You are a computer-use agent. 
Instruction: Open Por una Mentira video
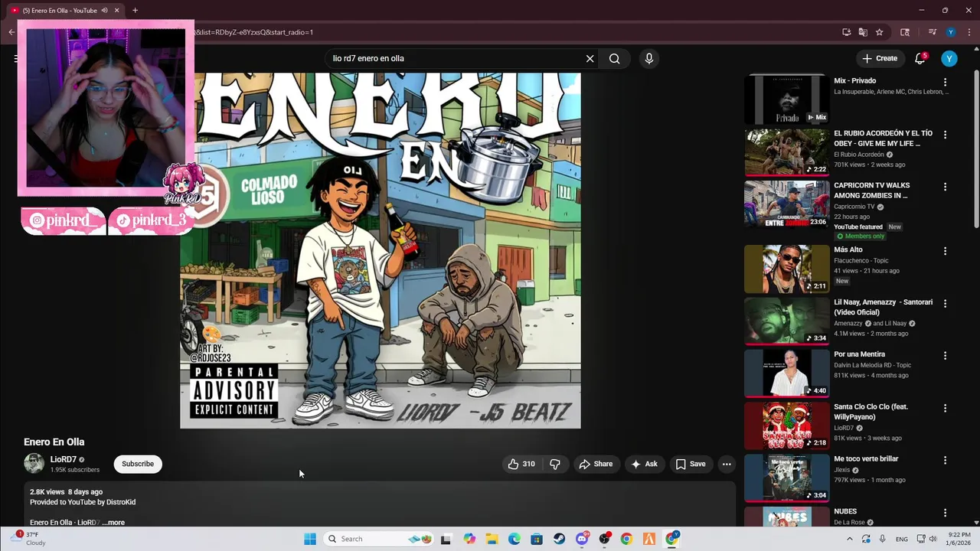click(x=859, y=354)
